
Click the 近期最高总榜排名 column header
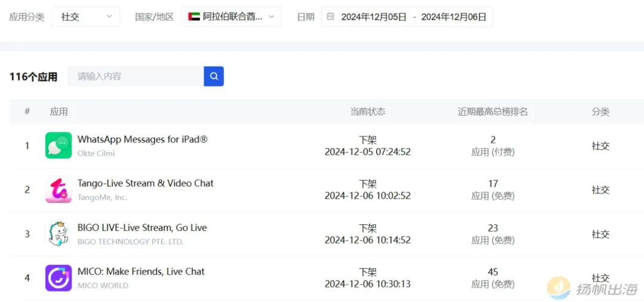pyautogui.click(x=493, y=112)
